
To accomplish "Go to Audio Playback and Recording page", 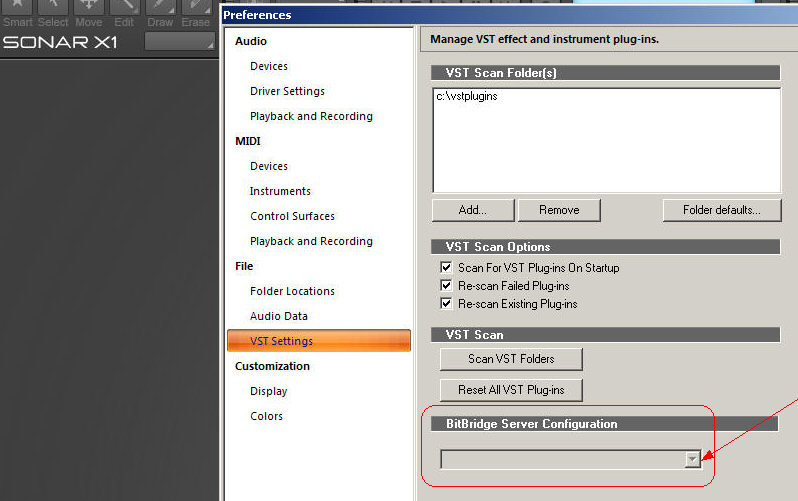I will tap(311, 116).
